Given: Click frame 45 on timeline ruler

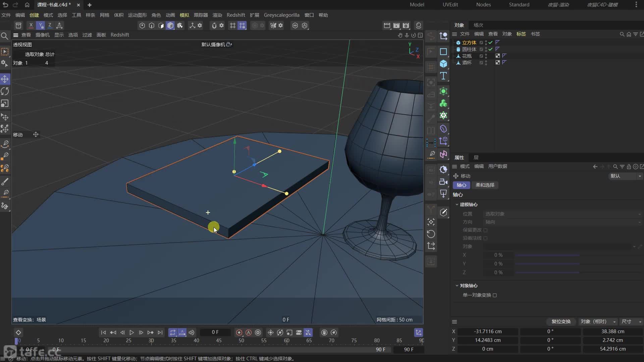Looking at the screenshot, I should 219,340.
